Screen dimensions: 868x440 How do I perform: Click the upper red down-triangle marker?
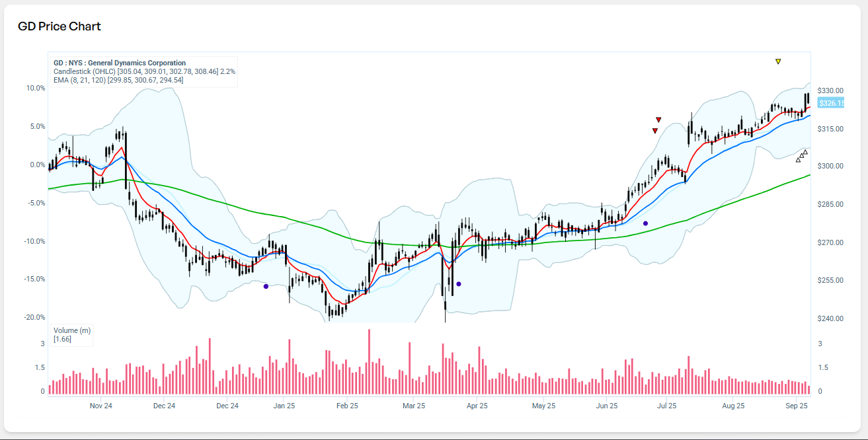tap(658, 120)
